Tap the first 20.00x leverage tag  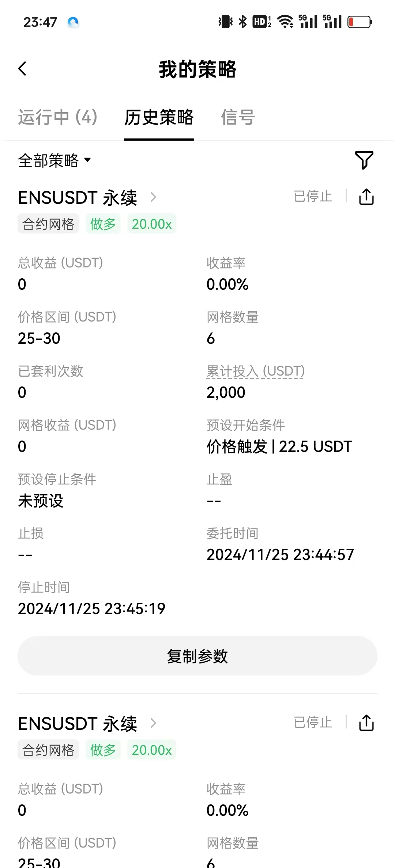tap(151, 224)
